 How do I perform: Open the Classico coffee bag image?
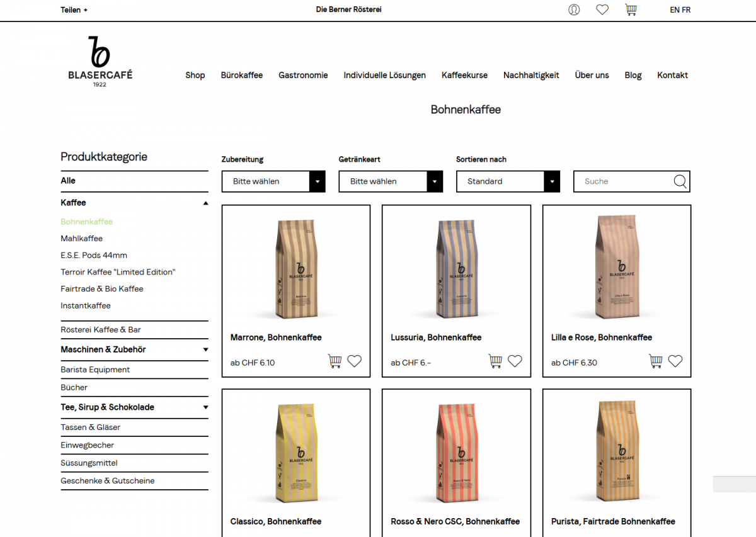pyautogui.click(x=296, y=453)
